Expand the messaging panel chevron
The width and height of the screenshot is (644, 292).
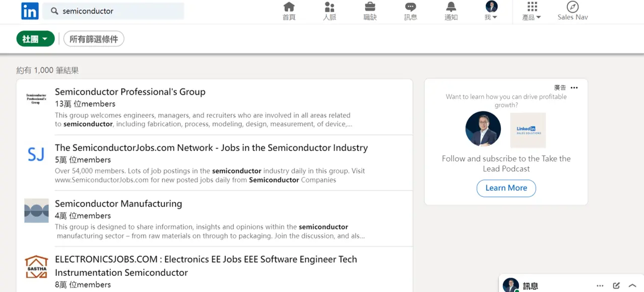point(633,285)
